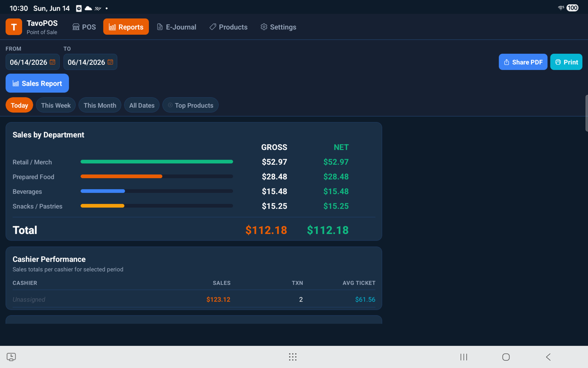View Top Products

point(190,105)
